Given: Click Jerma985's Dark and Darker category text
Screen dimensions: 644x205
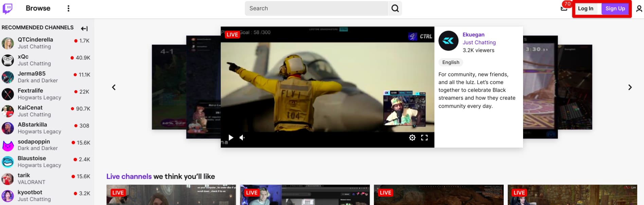Looking at the screenshot, I should click(x=38, y=81).
